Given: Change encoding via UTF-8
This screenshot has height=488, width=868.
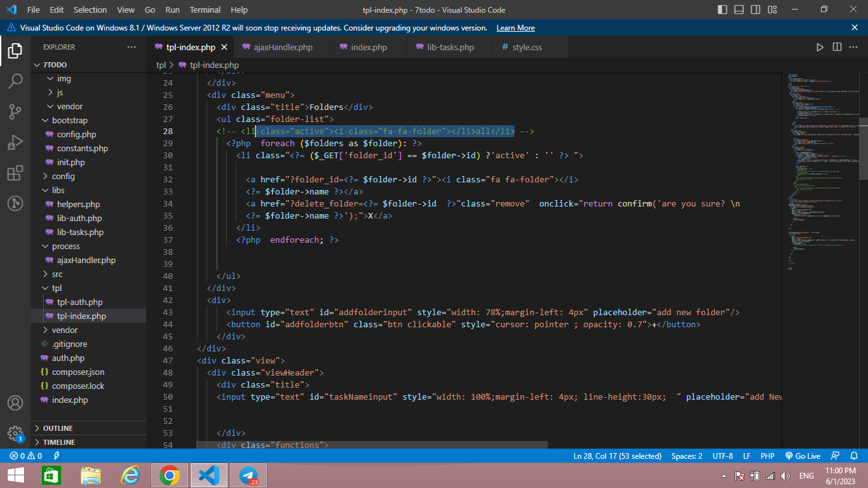Looking at the screenshot, I should 722,456.
